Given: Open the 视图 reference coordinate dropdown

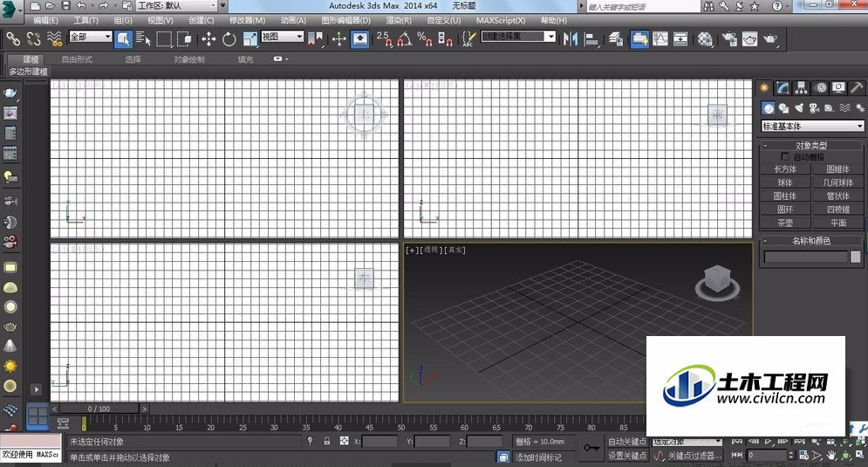Looking at the screenshot, I should [283, 37].
